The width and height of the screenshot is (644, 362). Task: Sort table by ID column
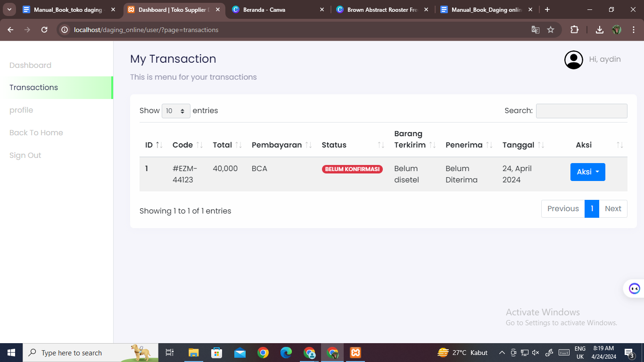[x=154, y=145]
